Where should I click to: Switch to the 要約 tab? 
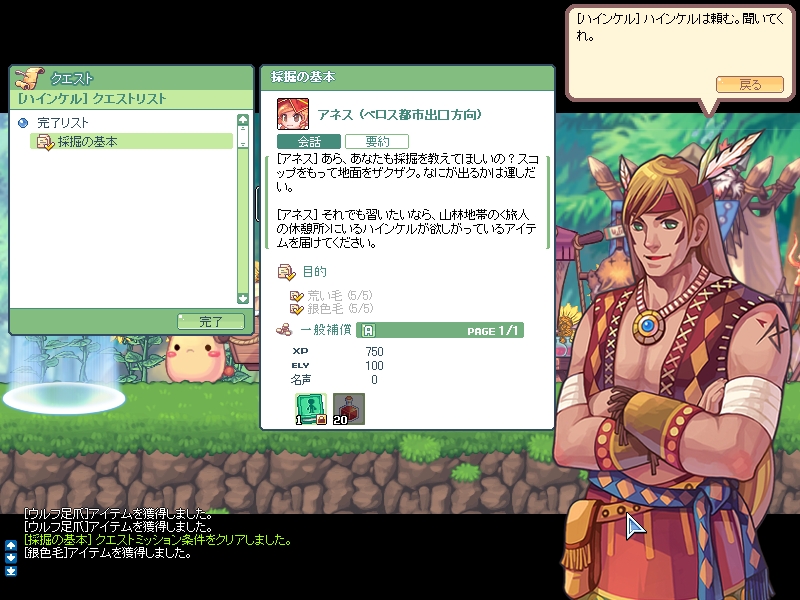pos(377,141)
